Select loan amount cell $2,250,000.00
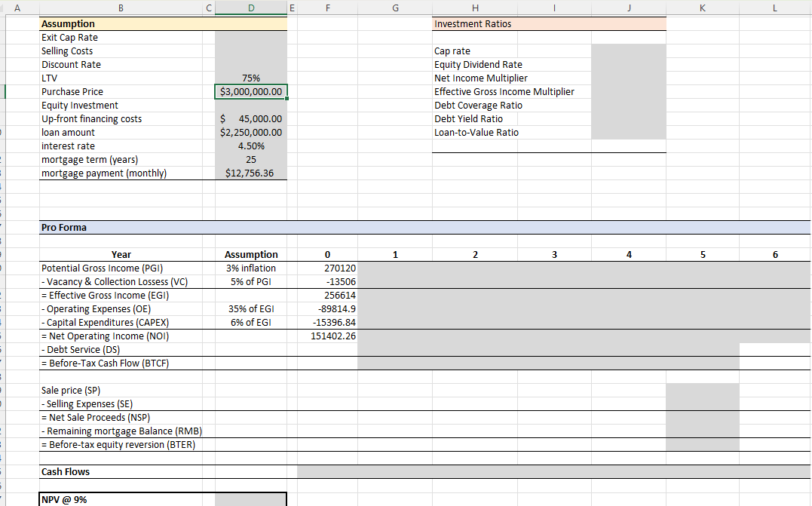The image size is (812, 506). 251,132
